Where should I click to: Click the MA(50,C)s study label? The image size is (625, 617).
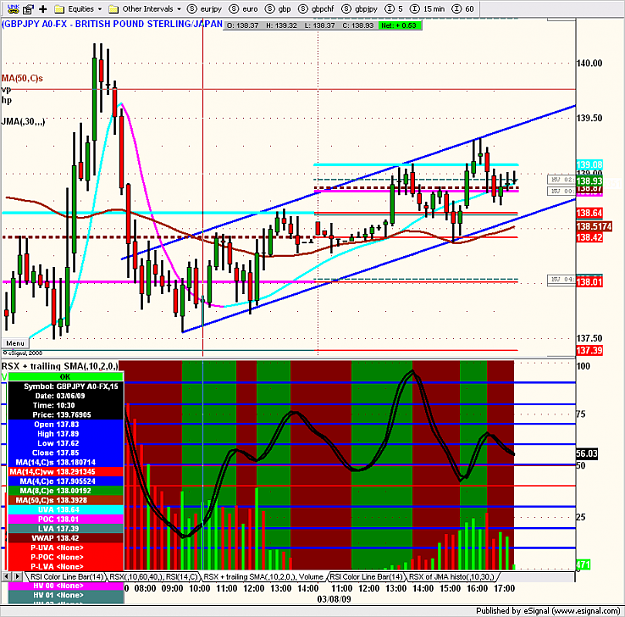pos(22,78)
